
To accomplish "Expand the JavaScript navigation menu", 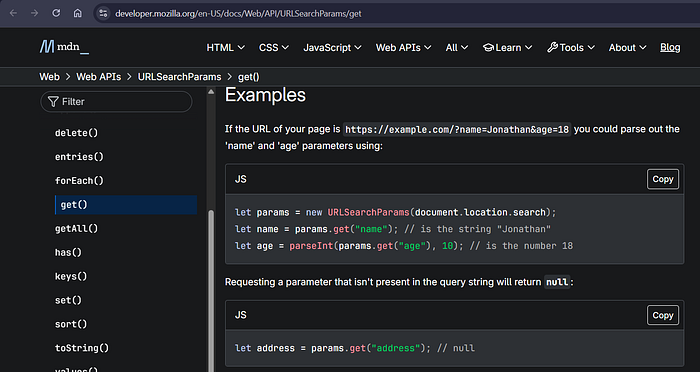I will click(332, 47).
